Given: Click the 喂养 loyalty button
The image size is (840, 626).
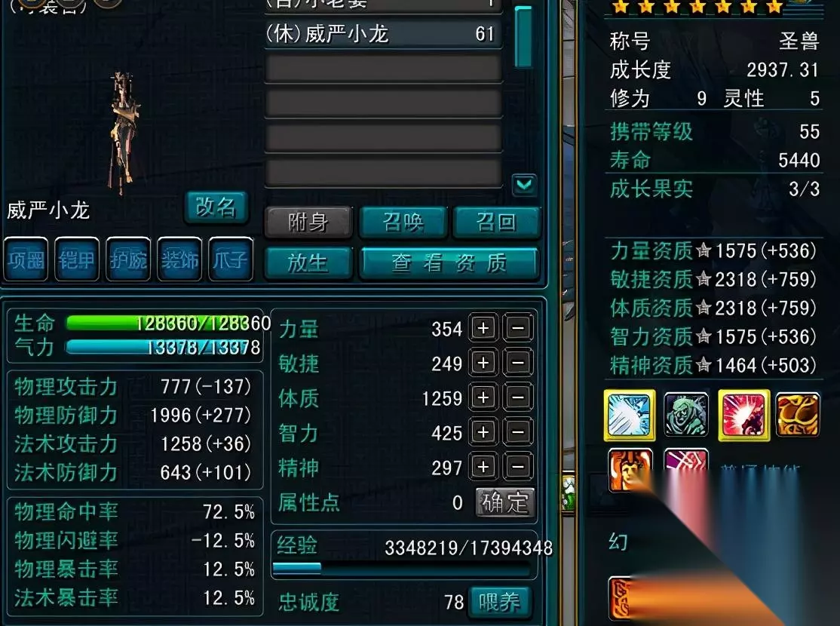Looking at the screenshot, I should coord(499,602).
